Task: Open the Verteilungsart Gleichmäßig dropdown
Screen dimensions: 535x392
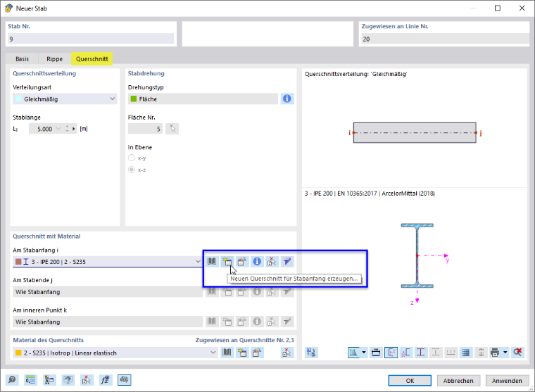Action: pos(65,99)
